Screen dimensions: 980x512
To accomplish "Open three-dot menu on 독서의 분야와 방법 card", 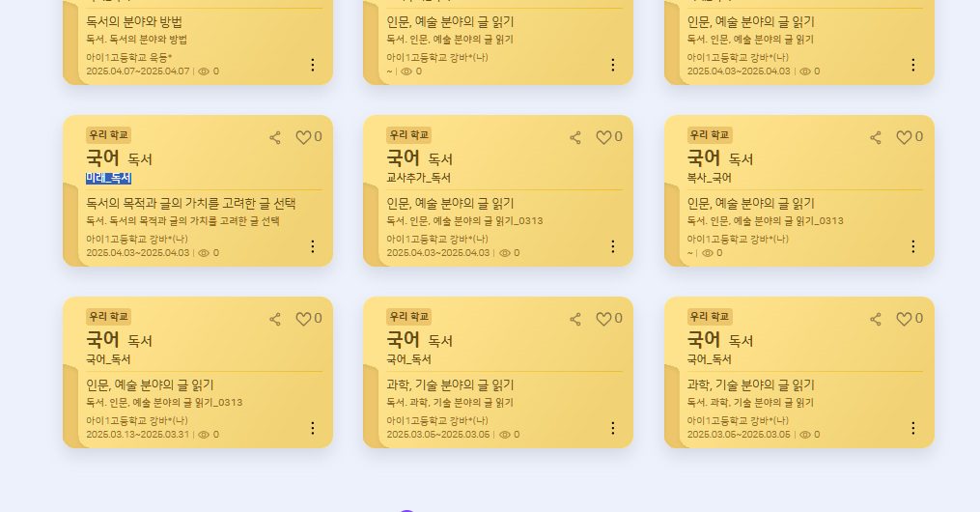I will (313, 65).
